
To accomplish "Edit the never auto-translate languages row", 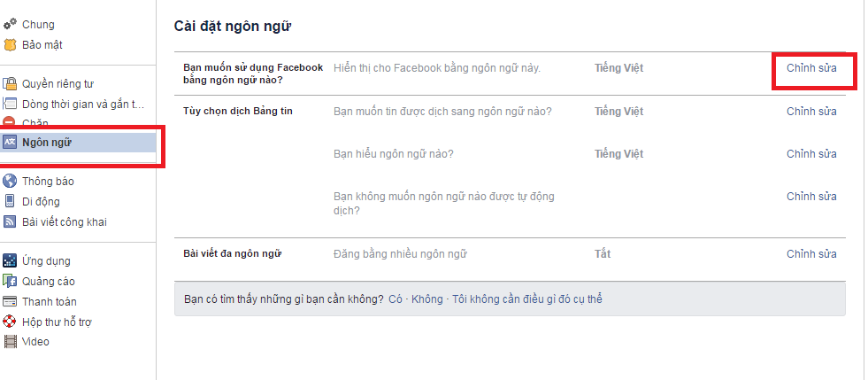I will pos(810,196).
